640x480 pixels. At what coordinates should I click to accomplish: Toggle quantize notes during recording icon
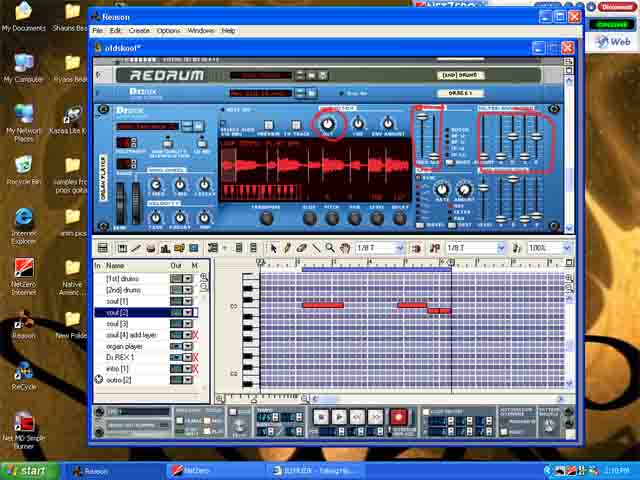click(x=516, y=248)
